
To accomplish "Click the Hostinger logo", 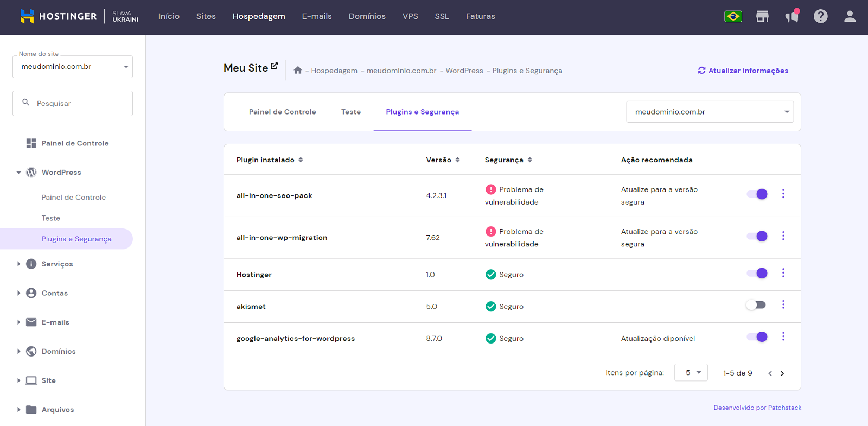I will click(59, 16).
